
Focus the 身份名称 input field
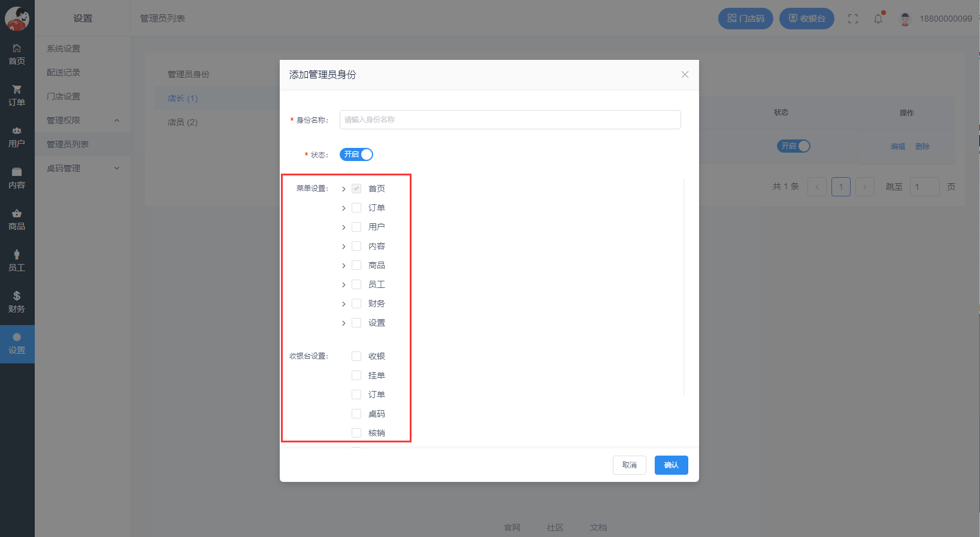[x=510, y=120]
